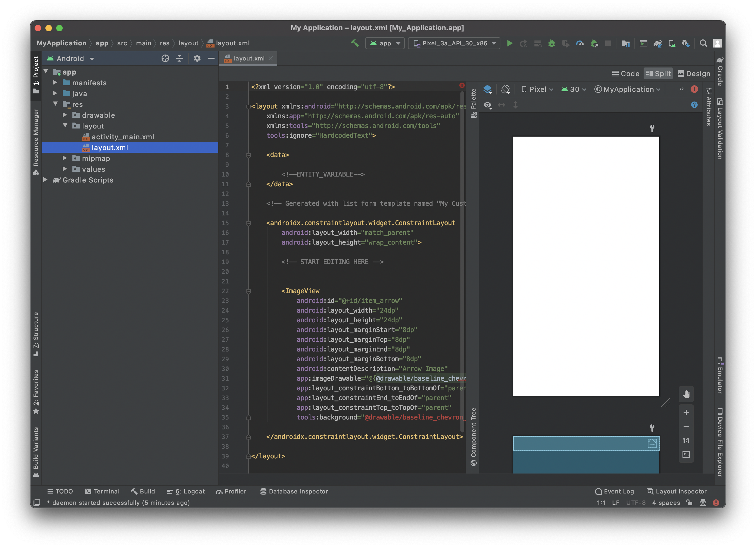Show more design toolbar options chevron
The height and width of the screenshot is (548, 756).
[x=681, y=89]
